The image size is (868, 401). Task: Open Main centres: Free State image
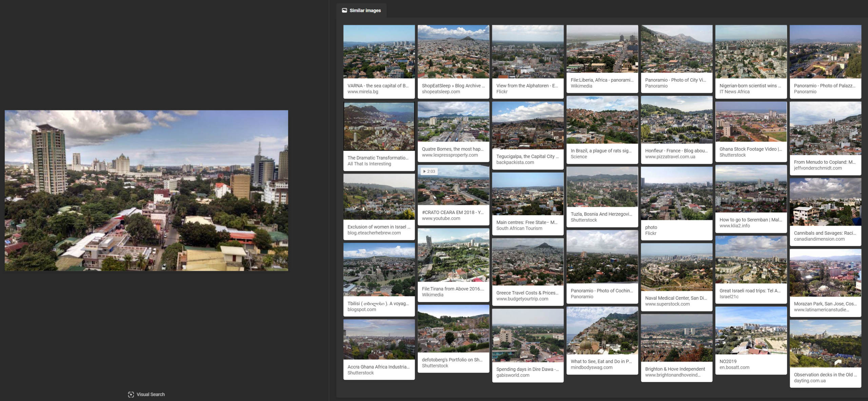pyautogui.click(x=528, y=194)
